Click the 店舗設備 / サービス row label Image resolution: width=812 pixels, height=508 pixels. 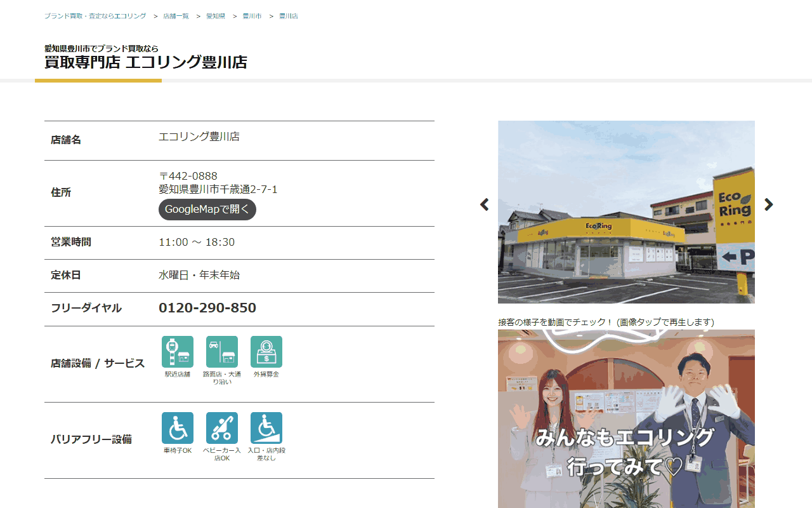tap(98, 363)
